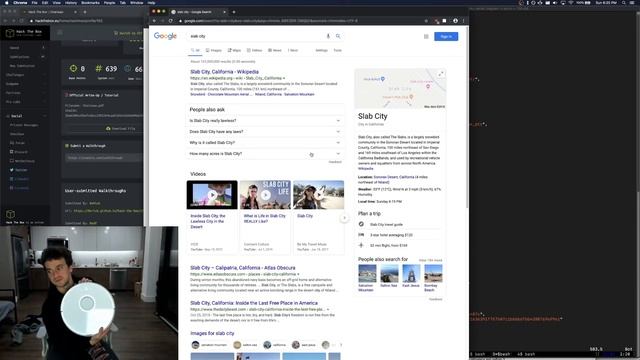Viewport: 640px width, 360px height.
Task: Click the address bar in the Google window
Action: point(302,20)
